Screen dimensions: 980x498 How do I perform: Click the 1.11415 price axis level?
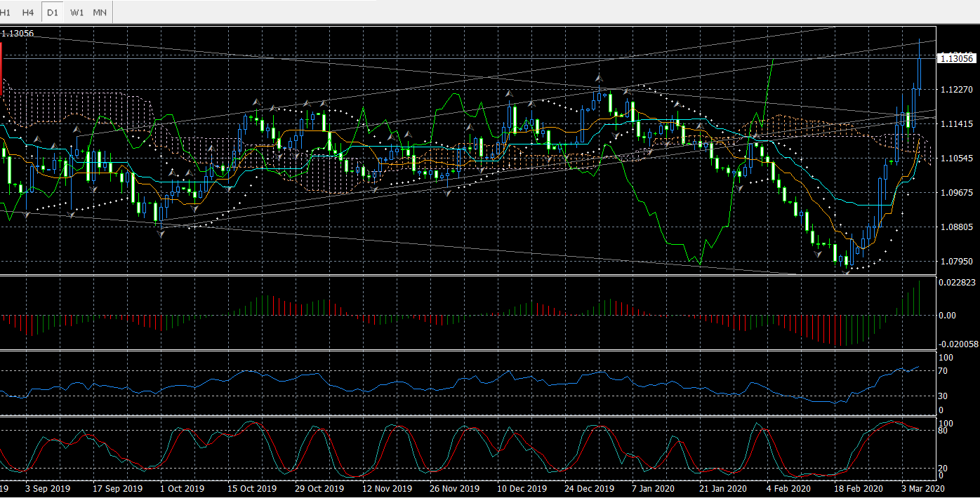click(958, 124)
